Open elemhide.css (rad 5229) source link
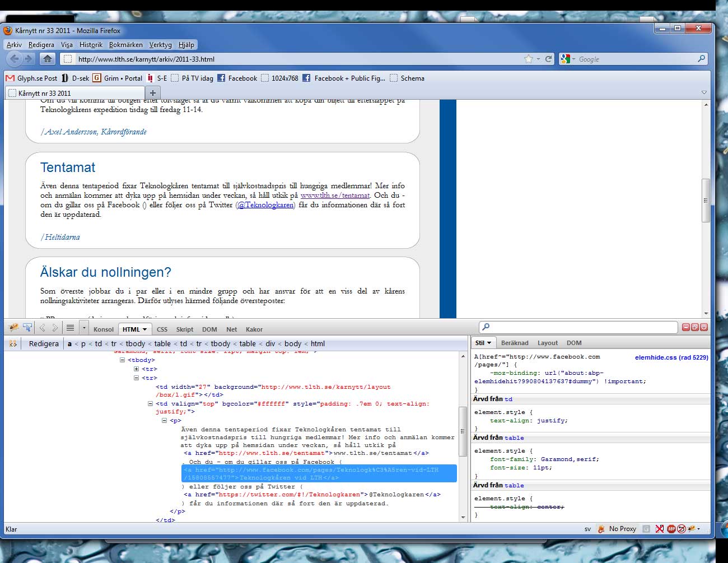This screenshot has width=728, height=563. point(671,357)
